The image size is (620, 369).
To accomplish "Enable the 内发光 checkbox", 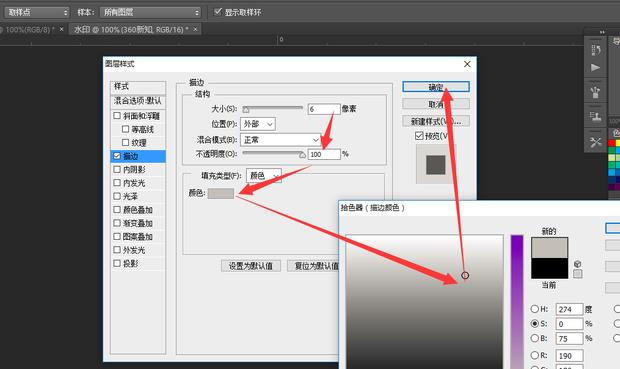I will pos(117,183).
